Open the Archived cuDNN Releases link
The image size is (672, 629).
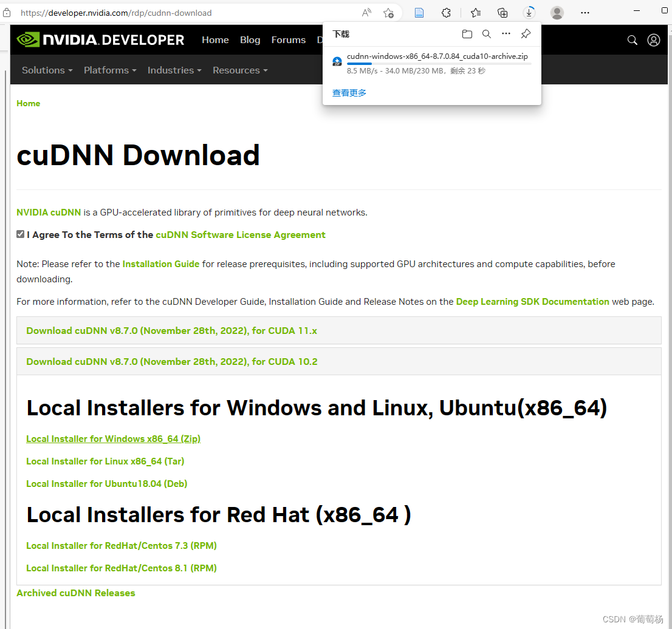coord(75,593)
